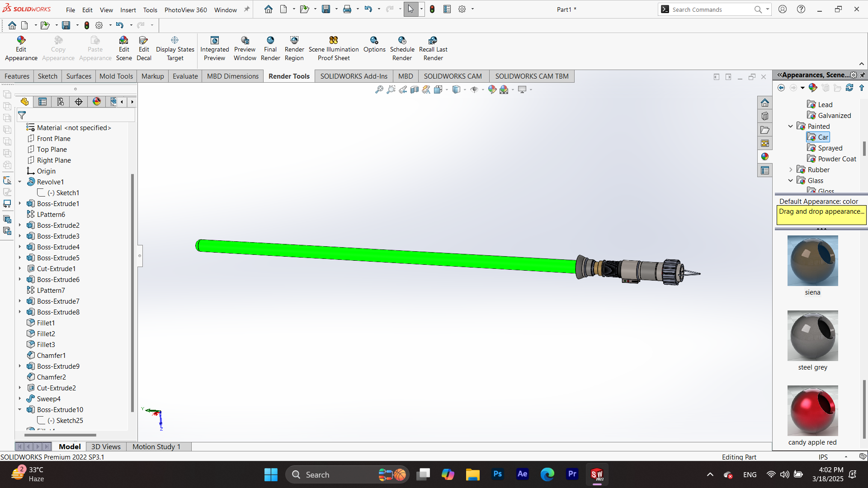Select the candy apple red swatch
This screenshot has height=488, width=868.
pos(812,410)
